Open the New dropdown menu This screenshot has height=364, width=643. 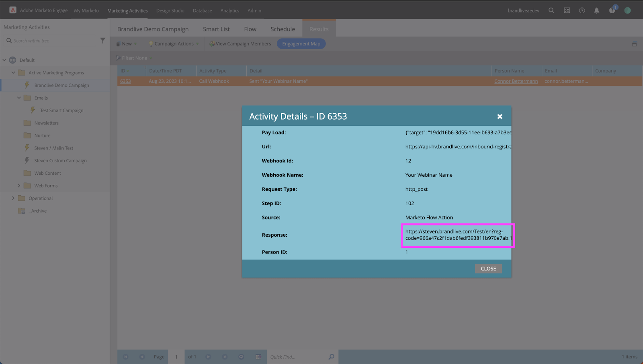pyautogui.click(x=127, y=44)
